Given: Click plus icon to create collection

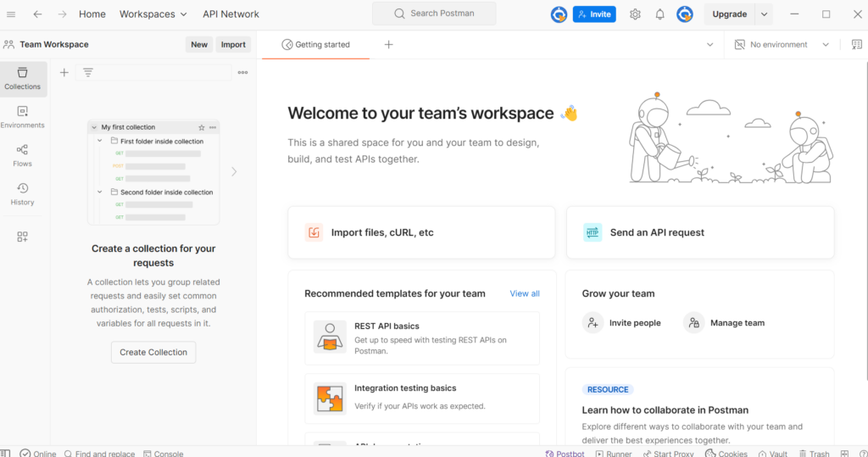Looking at the screenshot, I should [64, 72].
